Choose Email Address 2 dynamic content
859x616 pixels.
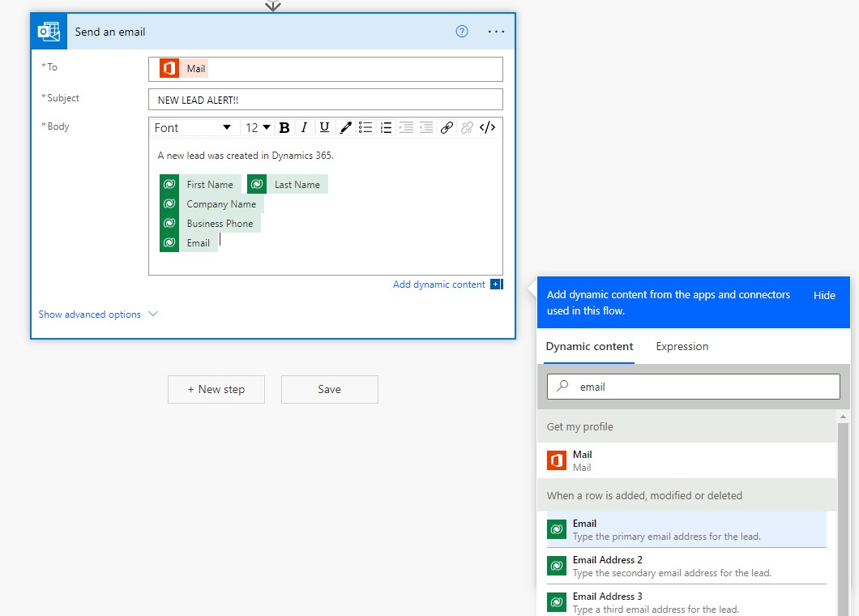click(686, 566)
